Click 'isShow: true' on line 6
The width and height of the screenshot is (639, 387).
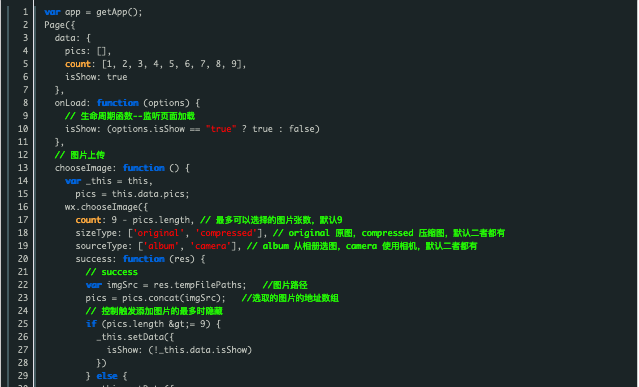pos(96,77)
